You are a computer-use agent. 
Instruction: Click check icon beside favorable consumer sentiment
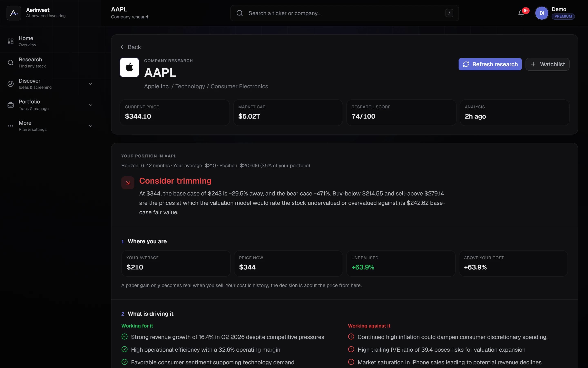[x=124, y=362]
